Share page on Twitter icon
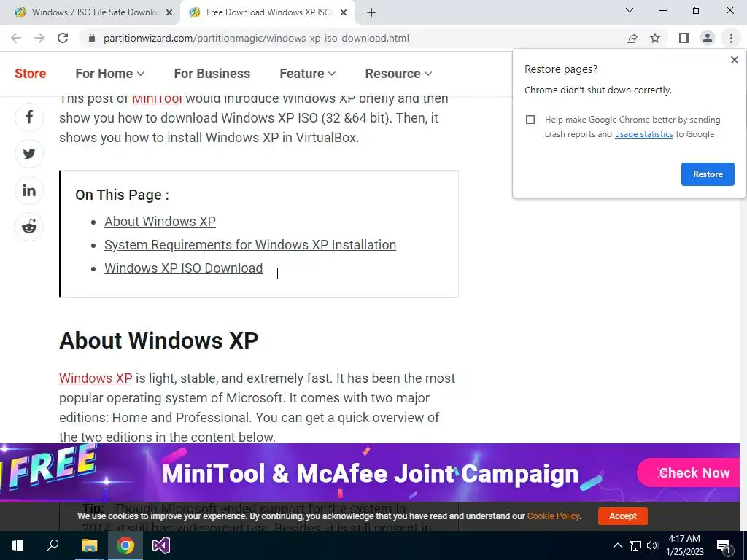Screen dimensions: 747x560 coord(29,154)
